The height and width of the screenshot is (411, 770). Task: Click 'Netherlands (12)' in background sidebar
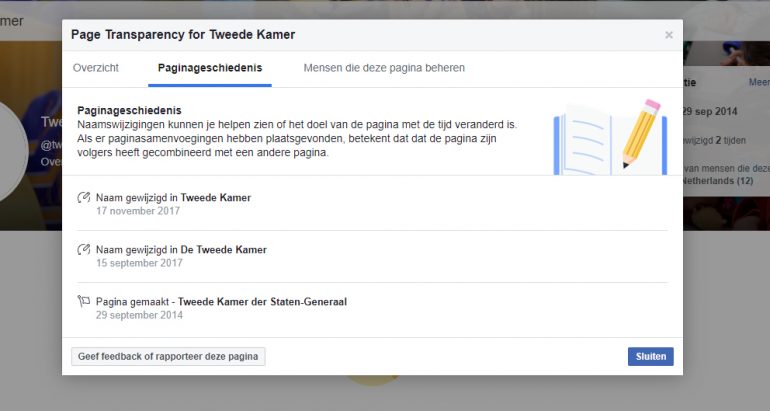[x=718, y=181]
